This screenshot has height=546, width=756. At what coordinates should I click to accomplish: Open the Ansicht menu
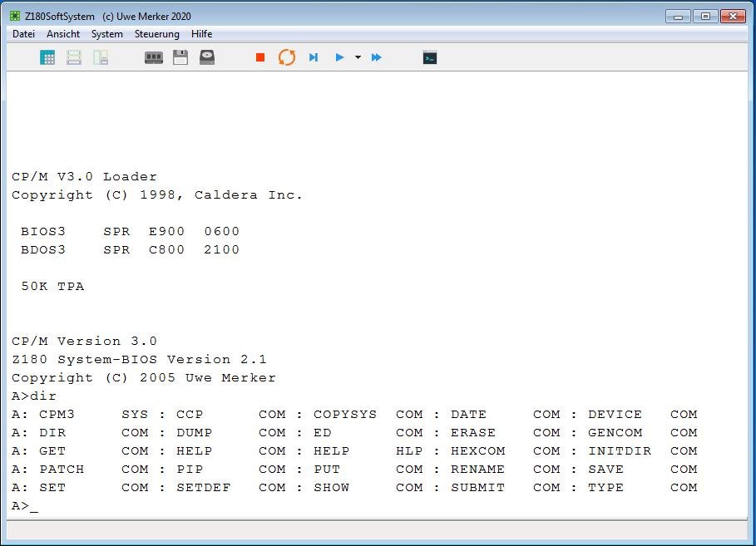(x=63, y=34)
